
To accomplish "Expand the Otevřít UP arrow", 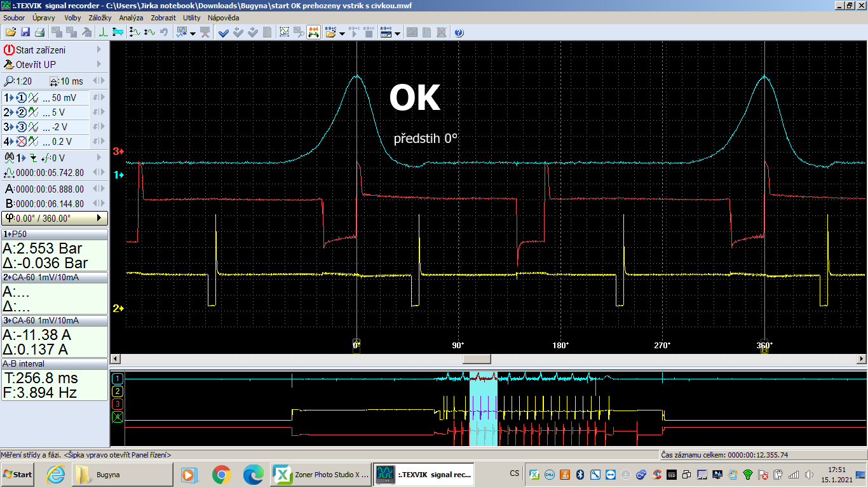I will coord(99,64).
